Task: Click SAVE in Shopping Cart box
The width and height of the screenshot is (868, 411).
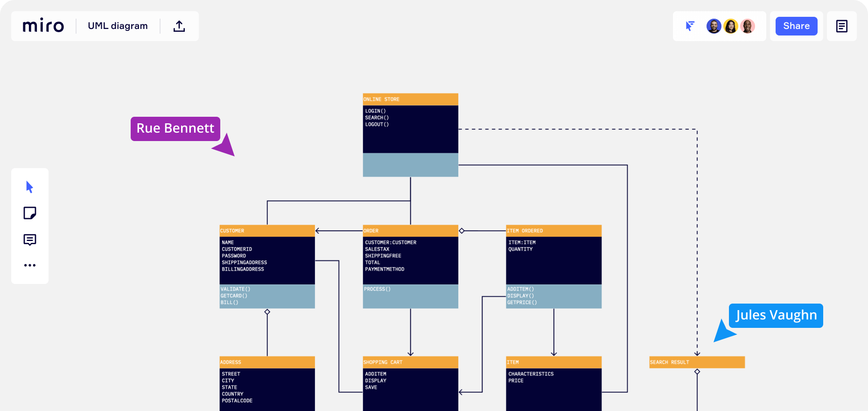Action: click(x=371, y=388)
